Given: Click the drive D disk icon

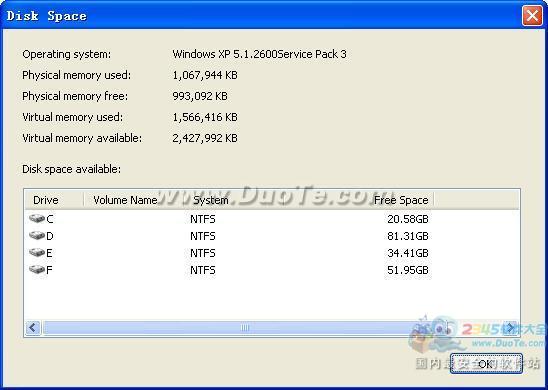Looking at the screenshot, I should coord(37,236).
